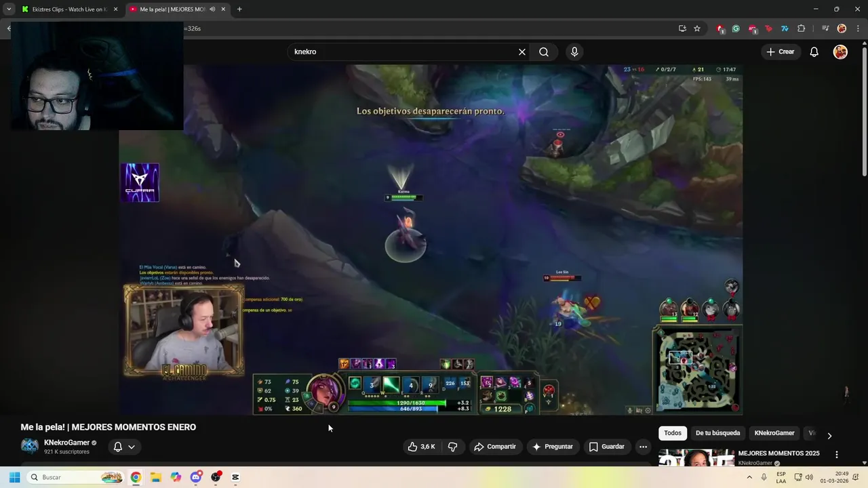Open the red Tp extension icon
The height and width of the screenshot is (488, 868).
click(x=768, y=28)
